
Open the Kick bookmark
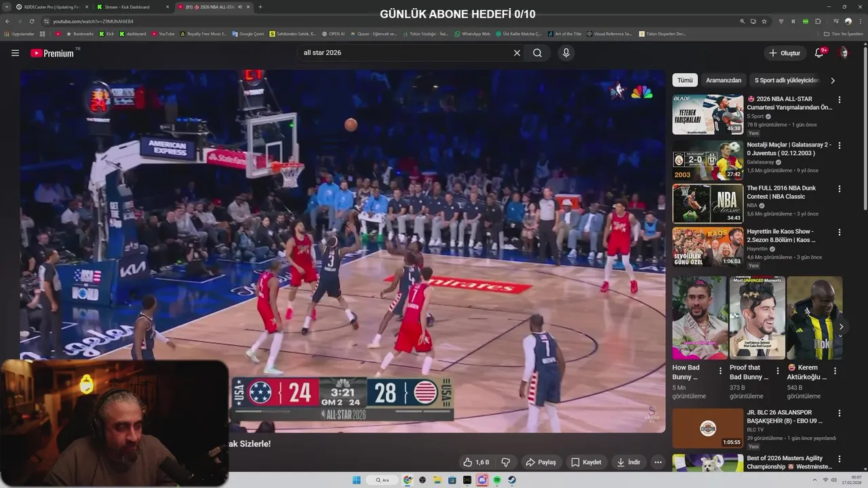[106, 33]
